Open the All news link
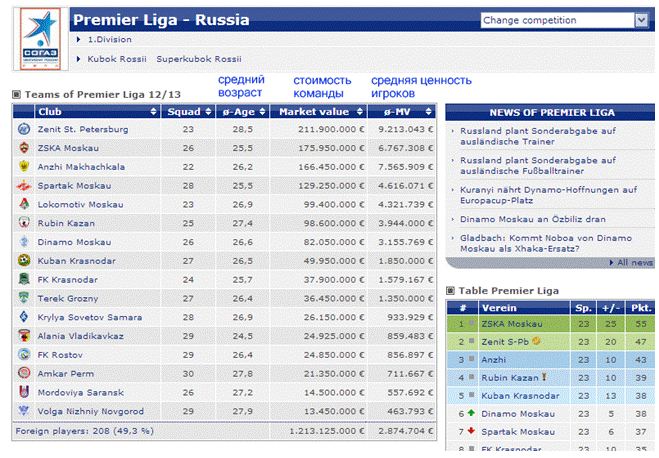 [635, 263]
